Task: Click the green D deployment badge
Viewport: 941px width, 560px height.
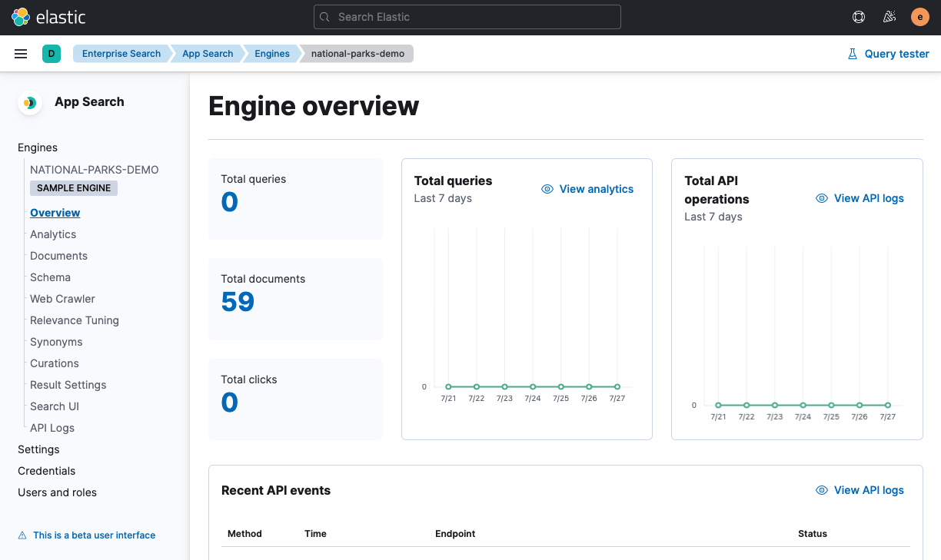Action: point(51,54)
